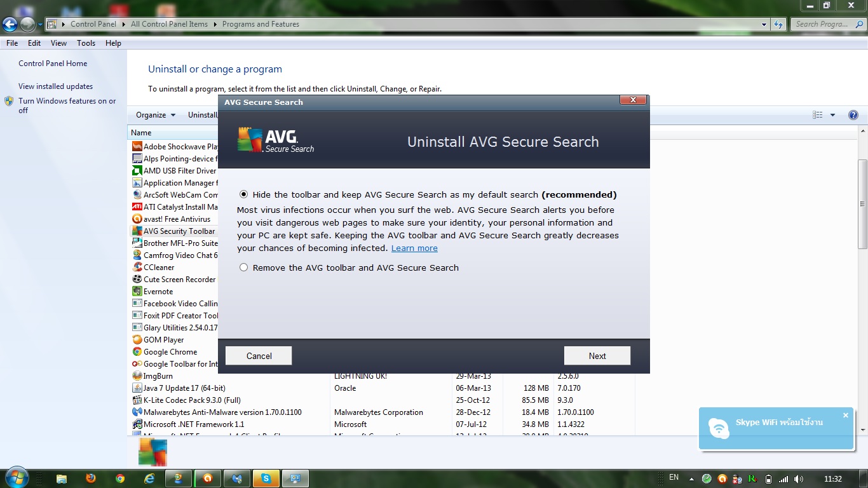Viewport: 868px width, 488px height.
Task: Open the Programs and Features help icon
Action: [853, 115]
